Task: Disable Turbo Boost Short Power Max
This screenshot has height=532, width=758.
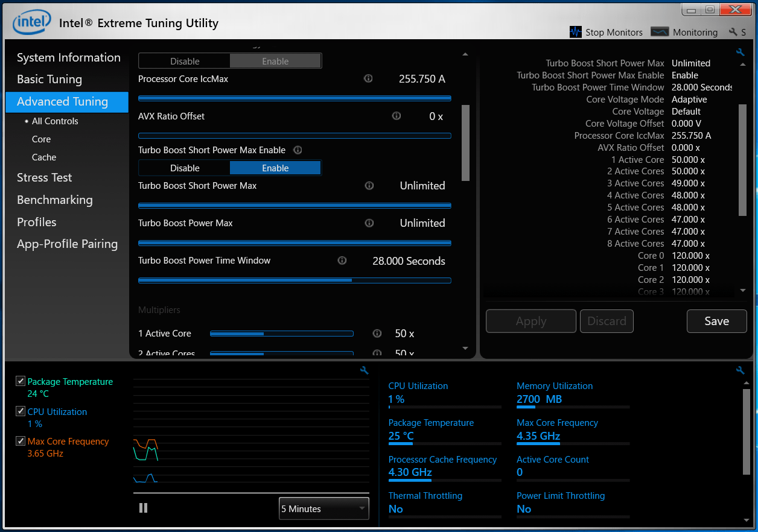Action: (185, 168)
